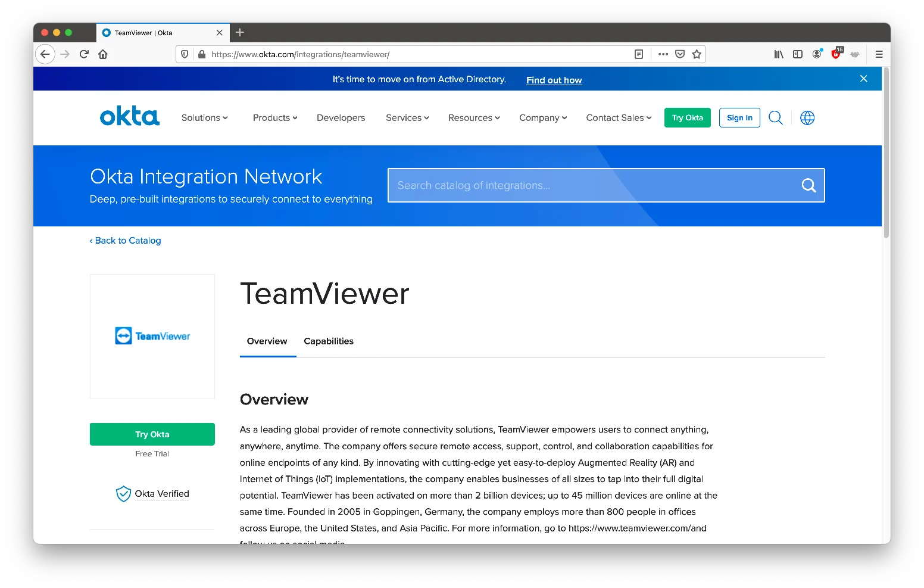Switch to the Capabilities tab
Screen dimensions: 924x588
329,341
